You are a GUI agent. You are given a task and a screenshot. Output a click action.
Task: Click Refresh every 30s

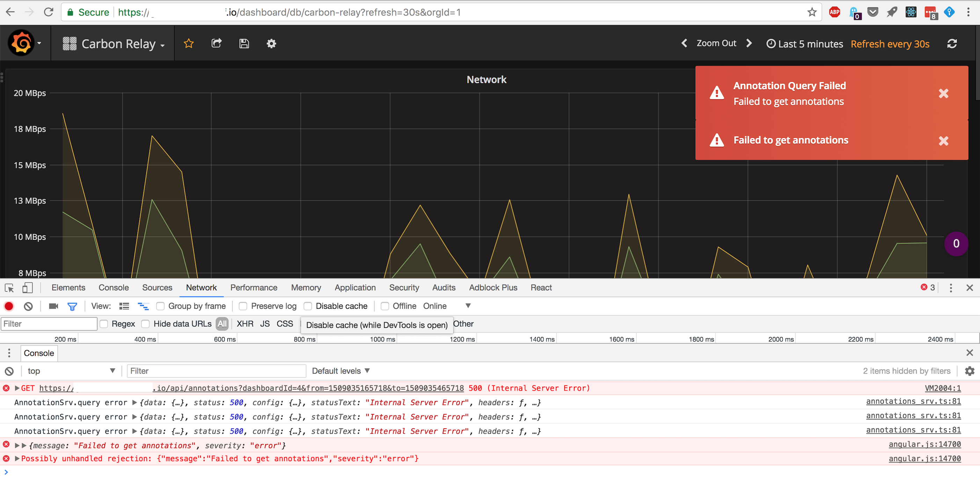tap(890, 44)
